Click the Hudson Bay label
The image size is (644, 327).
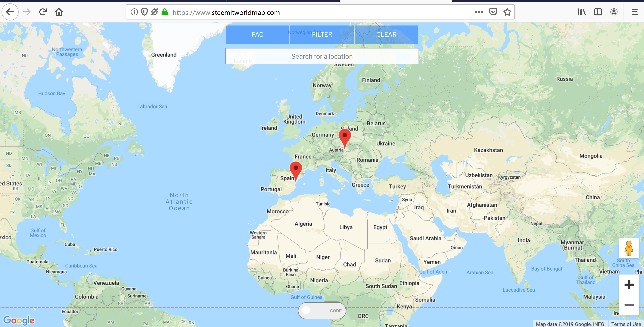click(x=52, y=94)
